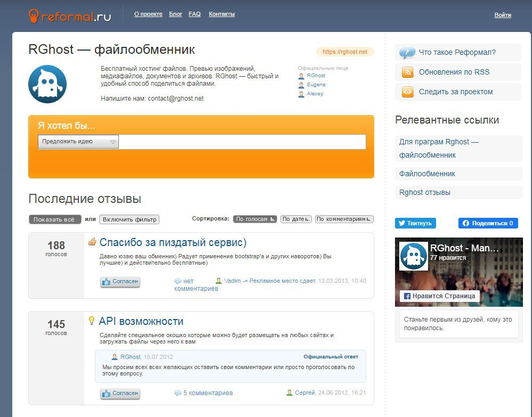This screenshot has height=417, width=532.
Task: Click Следить за проектом sidebar link
Action: tap(456, 92)
